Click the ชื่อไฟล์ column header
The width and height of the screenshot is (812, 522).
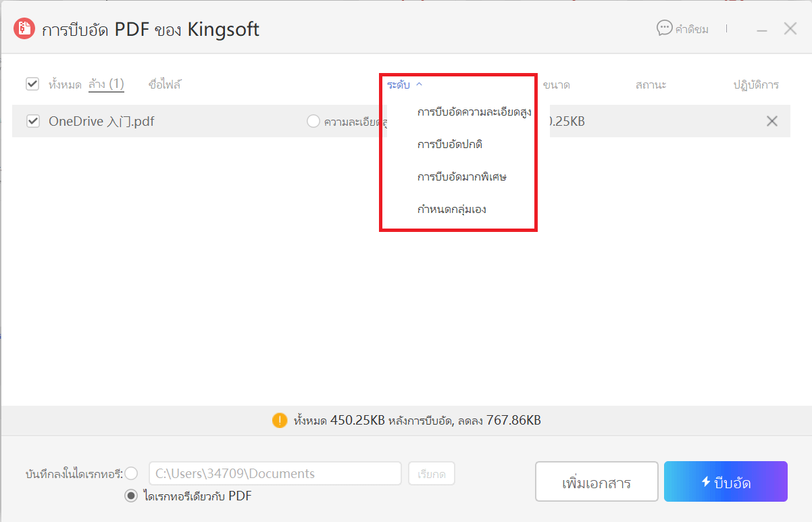point(165,85)
